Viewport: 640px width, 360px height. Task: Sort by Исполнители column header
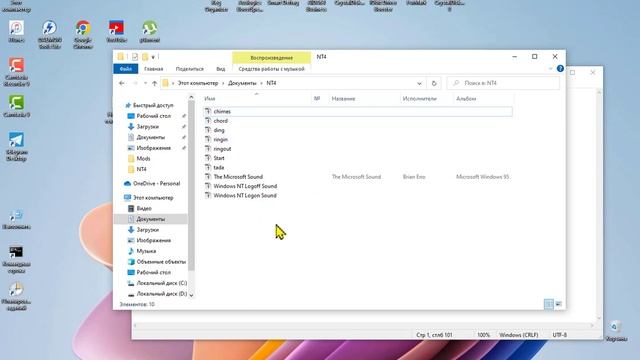[427, 99]
